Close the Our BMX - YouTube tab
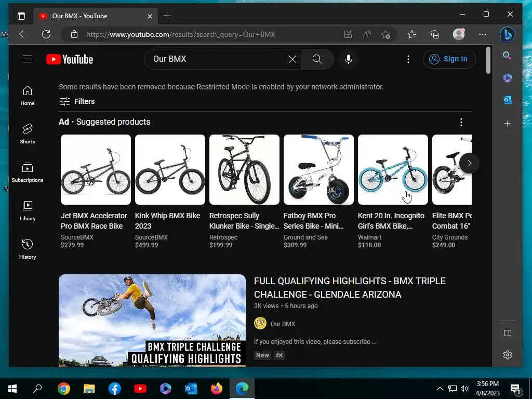Screen dimensions: 532x399 150,16
